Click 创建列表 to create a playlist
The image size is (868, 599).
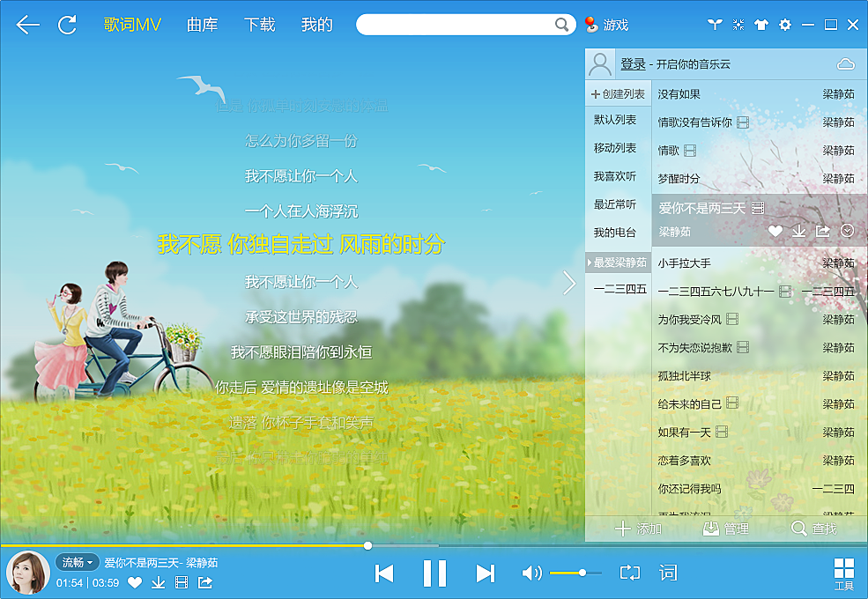click(619, 94)
